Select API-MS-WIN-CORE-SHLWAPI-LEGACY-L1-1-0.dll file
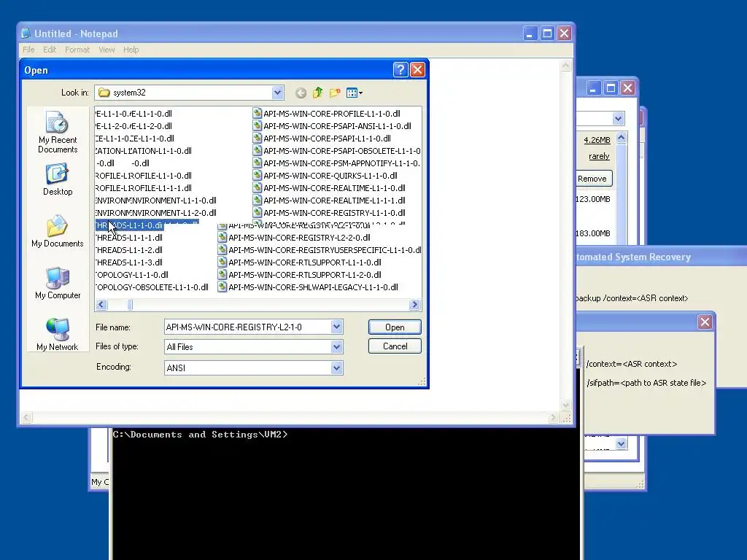 click(308, 287)
